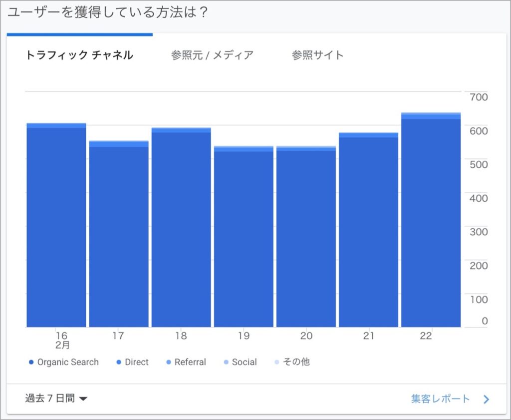Image resolution: width=511 pixels, height=420 pixels.
Task: Open the 集客レポート link
Action: point(440,399)
